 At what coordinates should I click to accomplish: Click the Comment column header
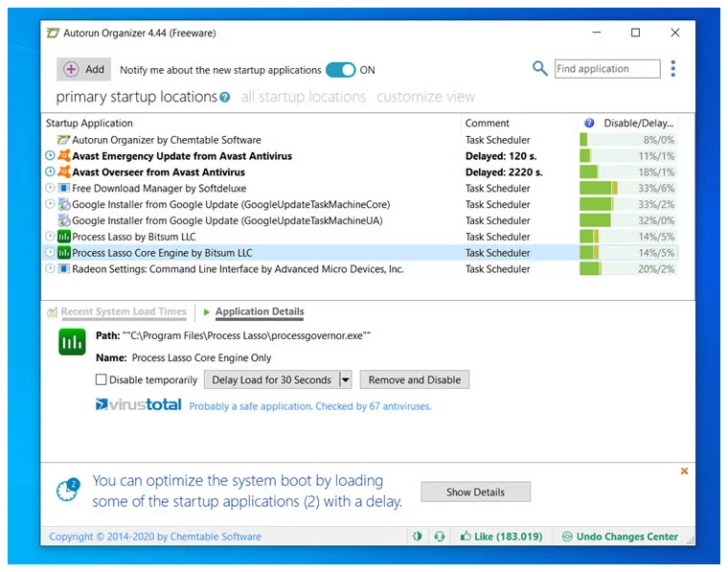click(487, 123)
